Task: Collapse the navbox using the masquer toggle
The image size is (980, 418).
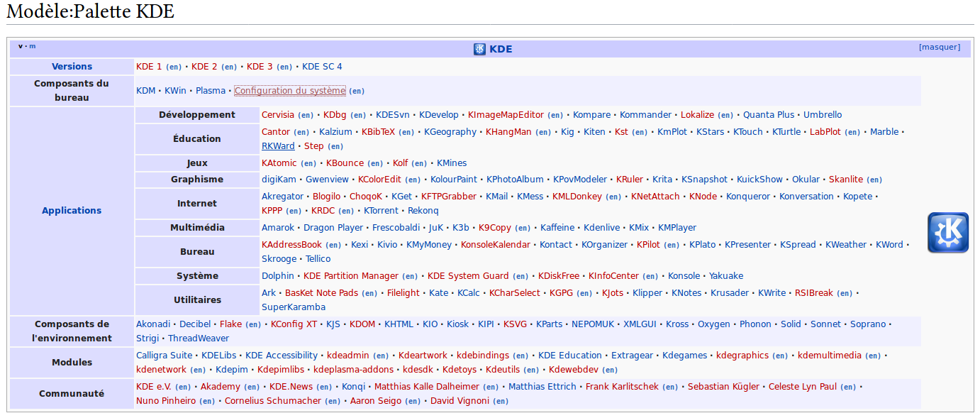Action: (939, 48)
